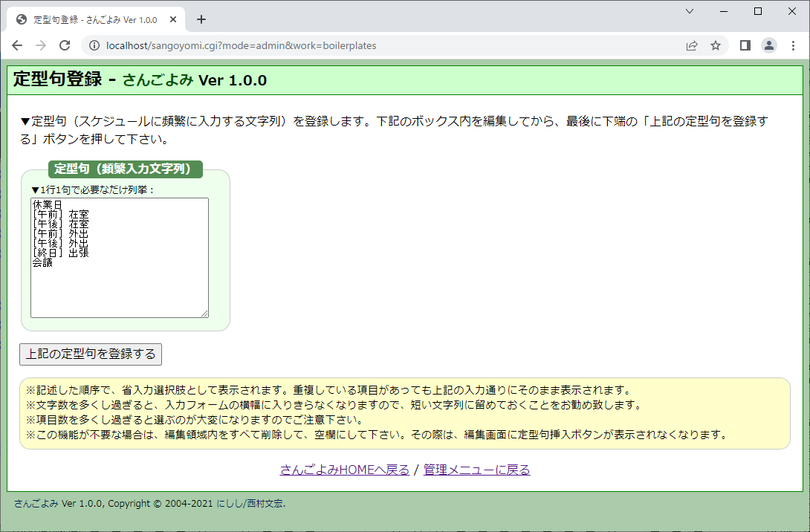The width and height of the screenshot is (810, 532).
Task: Click さんごよみ link in page header
Action: coord(158,80)
